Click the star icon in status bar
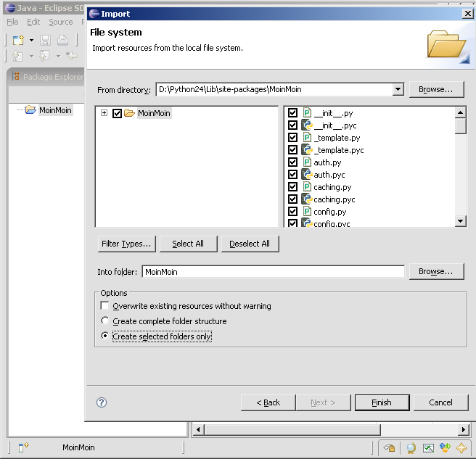 click(461, 448)
